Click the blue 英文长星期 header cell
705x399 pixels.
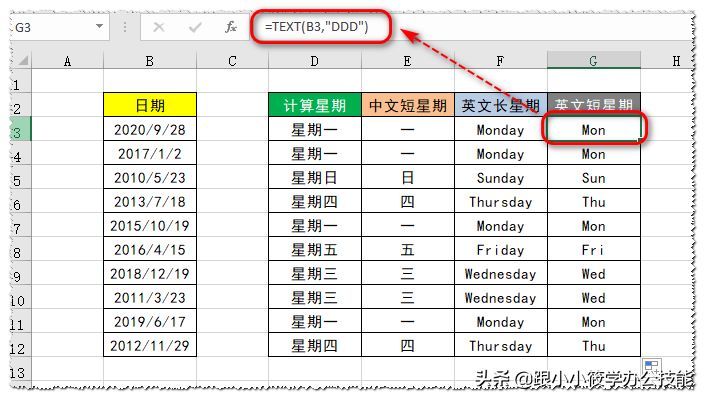point(500,105)
